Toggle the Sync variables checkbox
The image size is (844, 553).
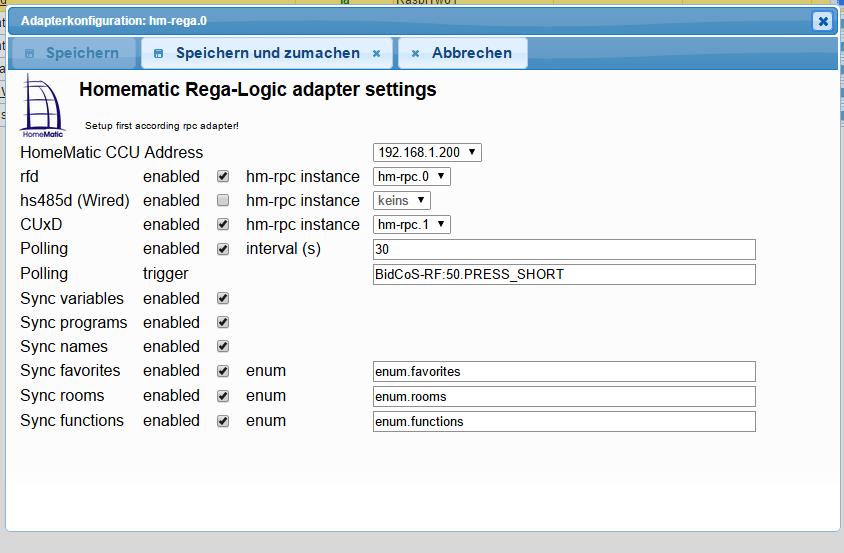tap(223, 299)
